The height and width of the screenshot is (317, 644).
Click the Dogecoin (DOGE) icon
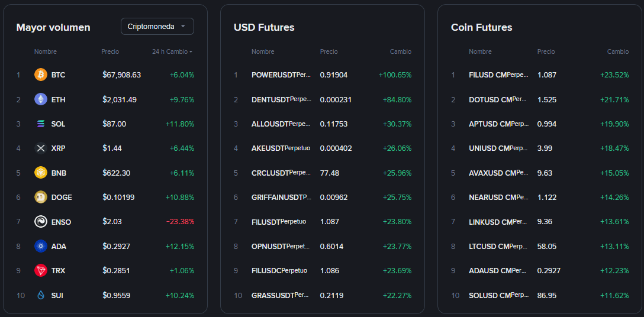[x=40, y=198]
